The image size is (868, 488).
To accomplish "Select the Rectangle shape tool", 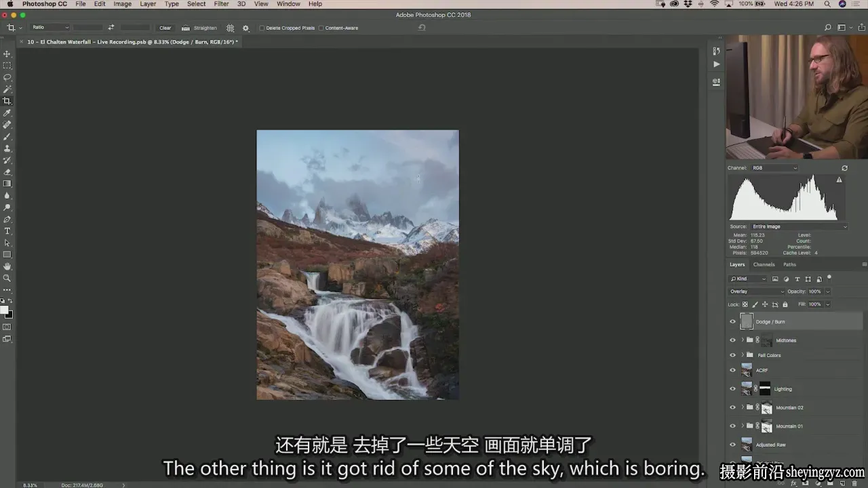I will tap(7, 255).
